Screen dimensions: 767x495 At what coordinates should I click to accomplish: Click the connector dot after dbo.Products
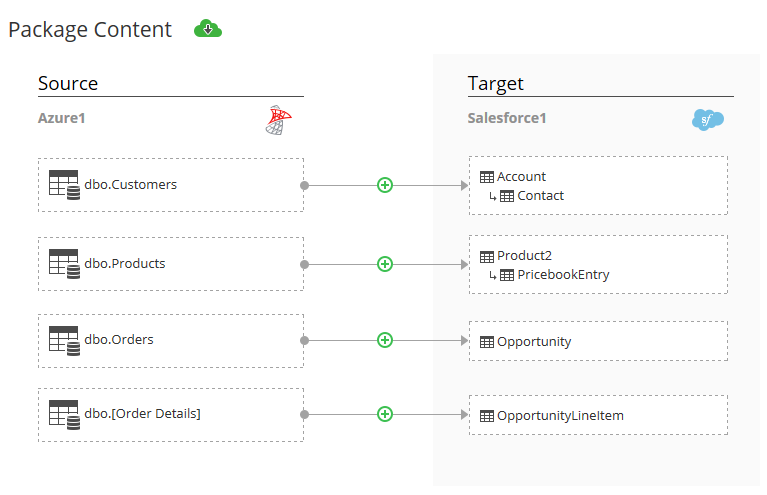(x=304, y=265)
